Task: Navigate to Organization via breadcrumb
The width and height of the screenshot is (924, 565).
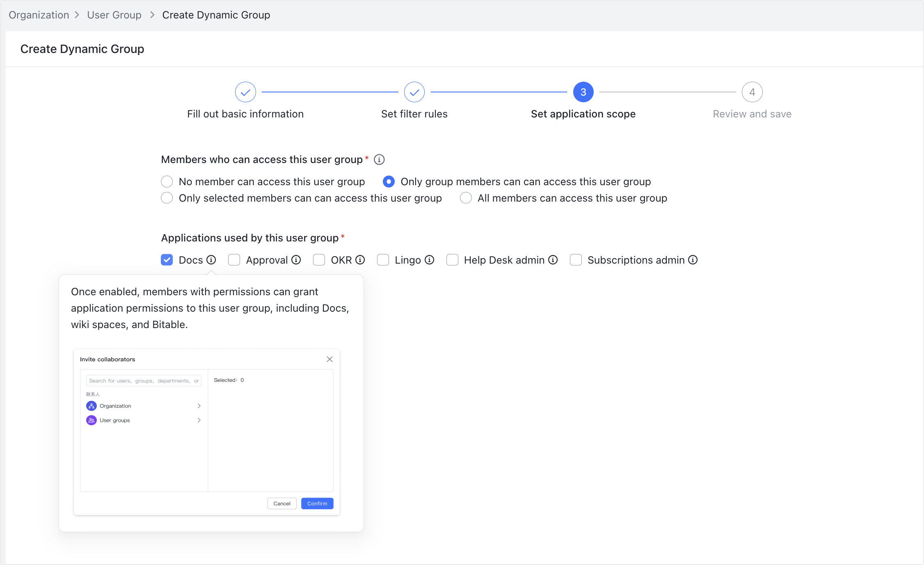Action: coord(39,14)
